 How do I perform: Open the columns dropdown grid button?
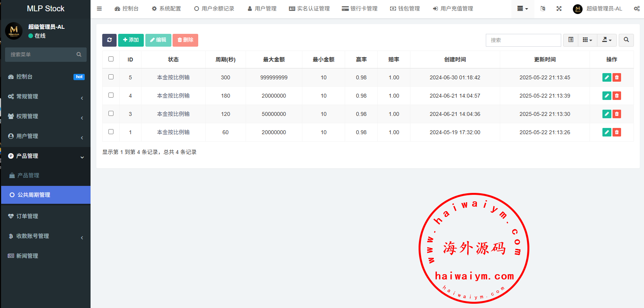(x=587, y=40)
